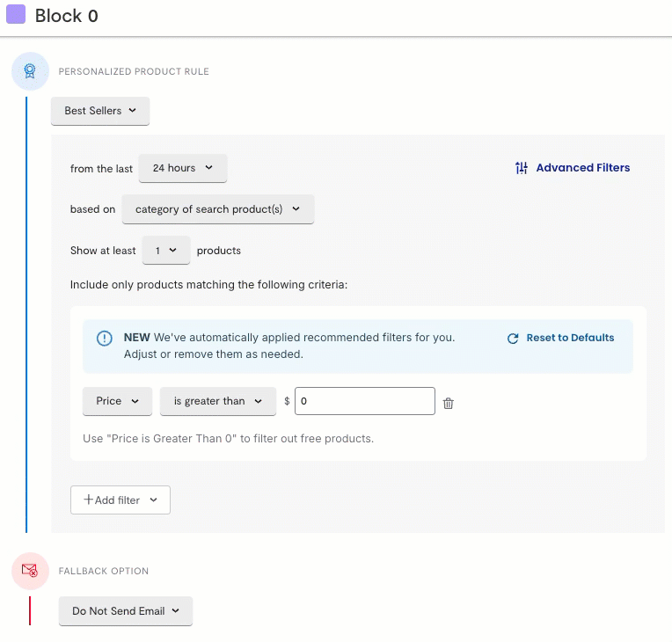Click the Reset to Defaults refresh icon
The image size is (672, 642).
pyautogui.click(x=513, y=339)
